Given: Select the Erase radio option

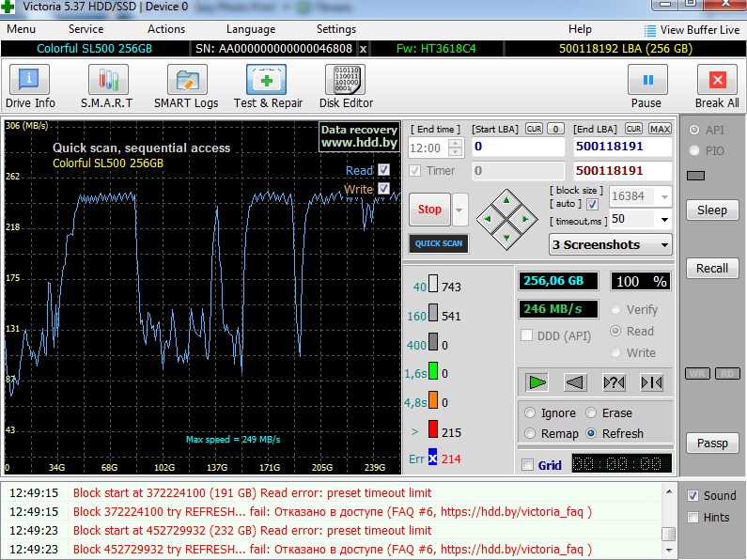Looking at the screenshot, I should click(591, 412).
